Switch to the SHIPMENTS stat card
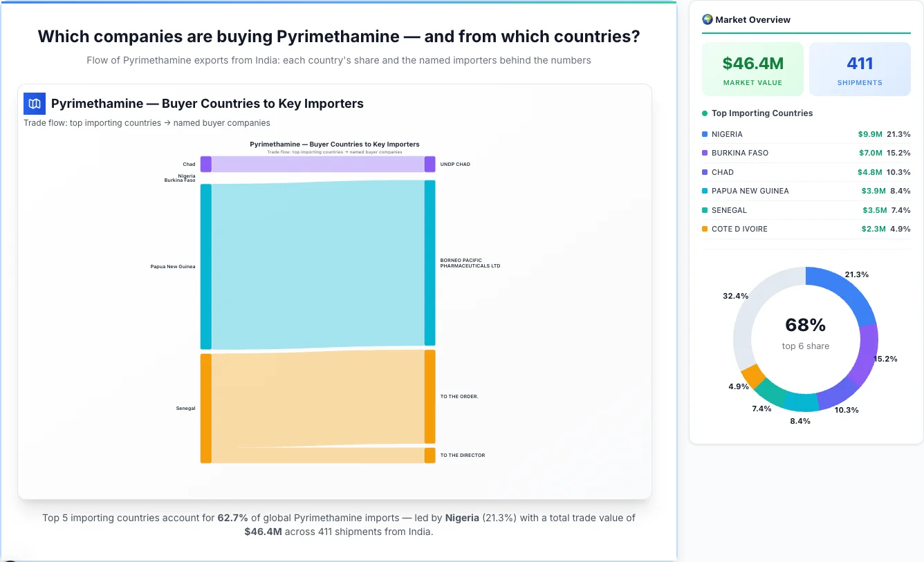924x562 pixels. [x=860, y=68]
